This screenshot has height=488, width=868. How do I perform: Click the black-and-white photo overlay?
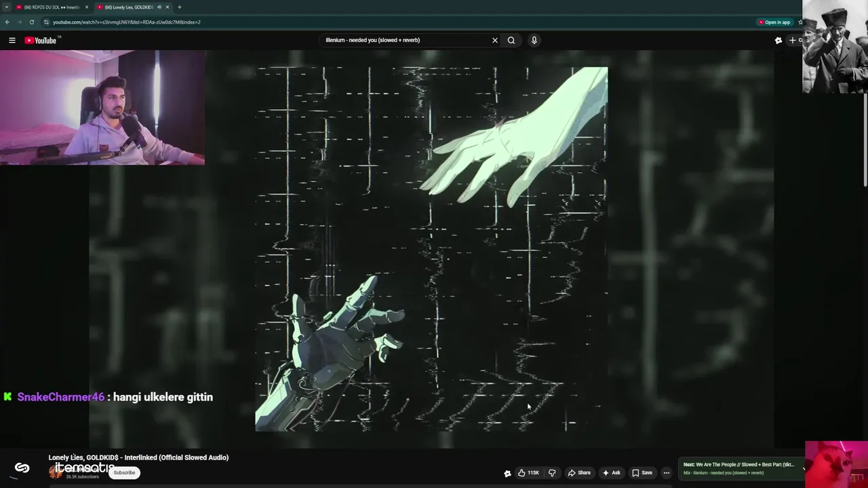(x=835, y=46)
